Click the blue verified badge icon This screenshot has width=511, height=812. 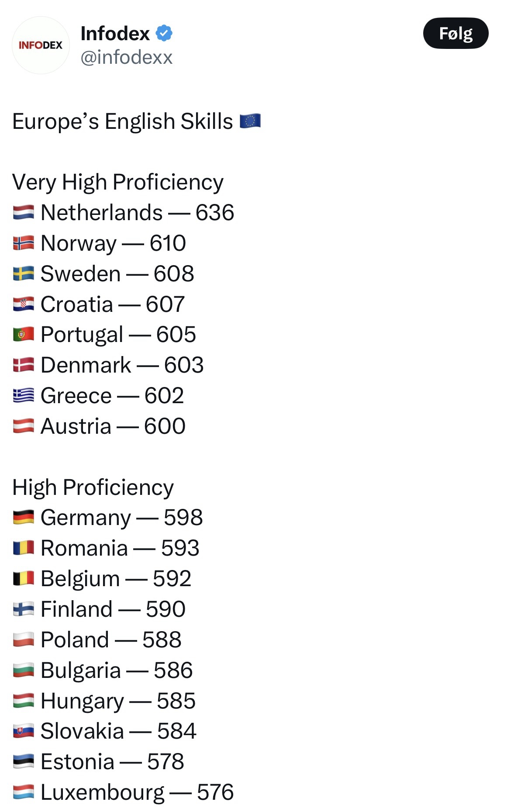click(164, 33)
